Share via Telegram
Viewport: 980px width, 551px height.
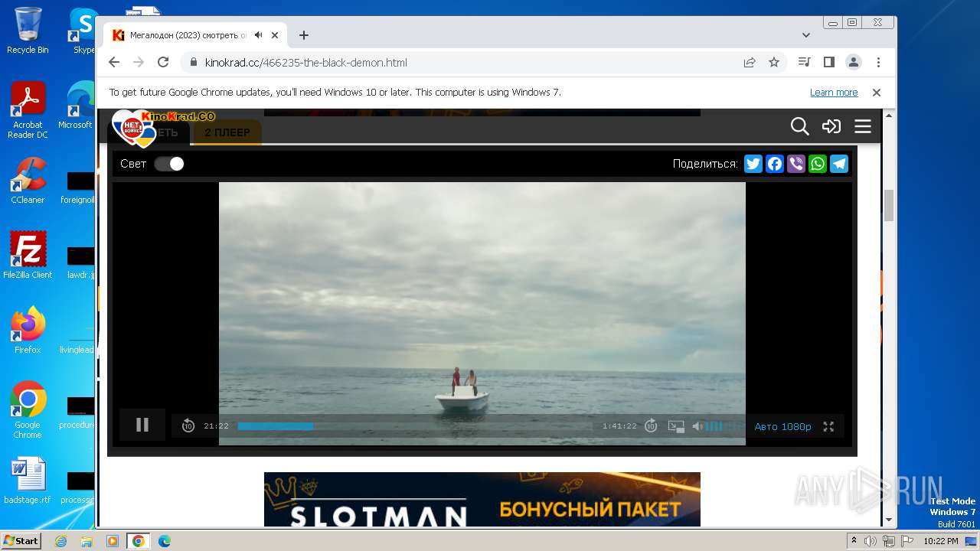tap(839, 164)
